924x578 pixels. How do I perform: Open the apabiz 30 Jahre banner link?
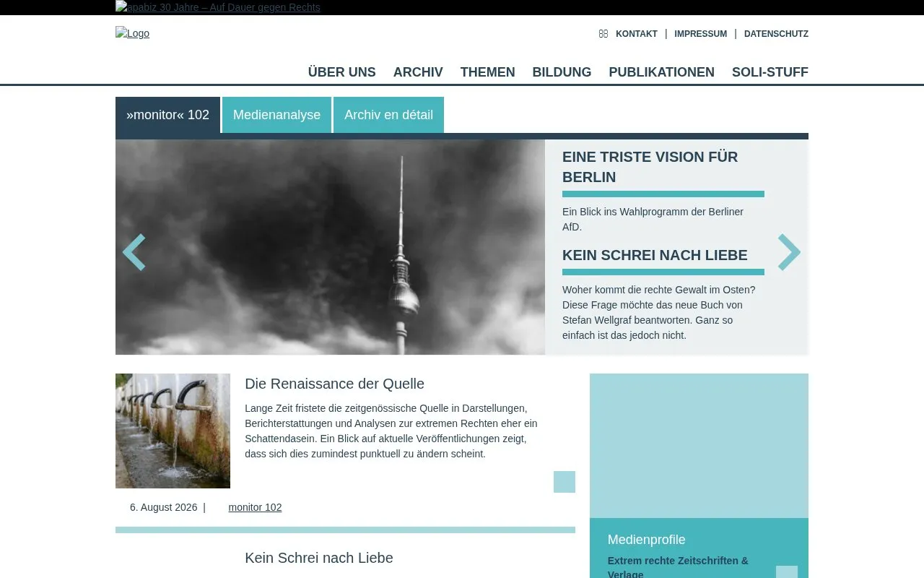coord(218,7)
